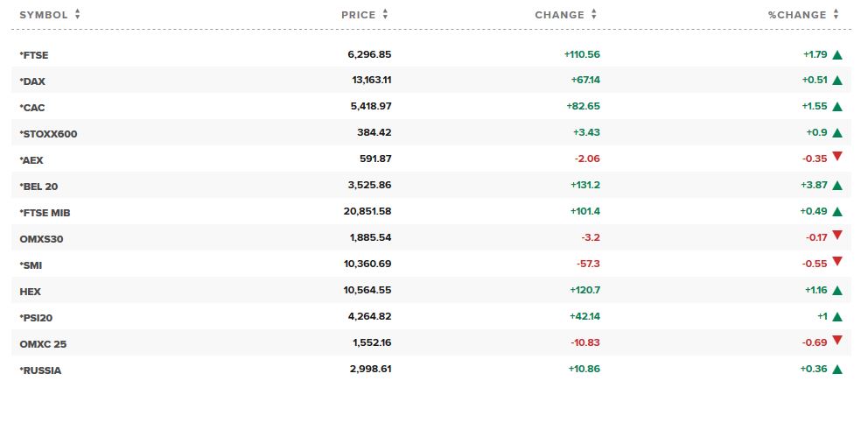The width and height of the screenshot is (868, 423).
Task: Open the *SMI symbol link
Action: (x=31, y=265)
